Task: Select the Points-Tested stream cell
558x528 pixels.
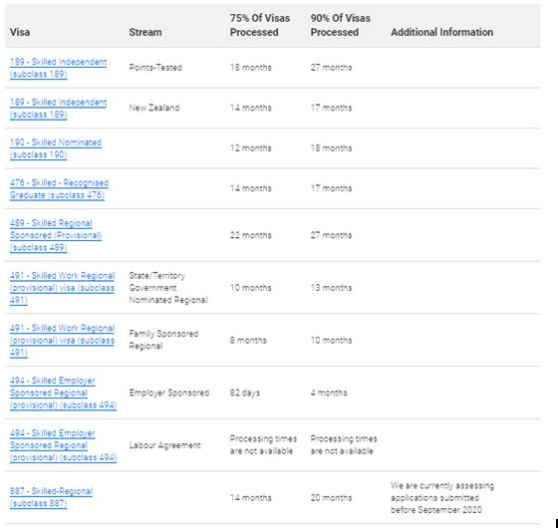Action: 156,68
